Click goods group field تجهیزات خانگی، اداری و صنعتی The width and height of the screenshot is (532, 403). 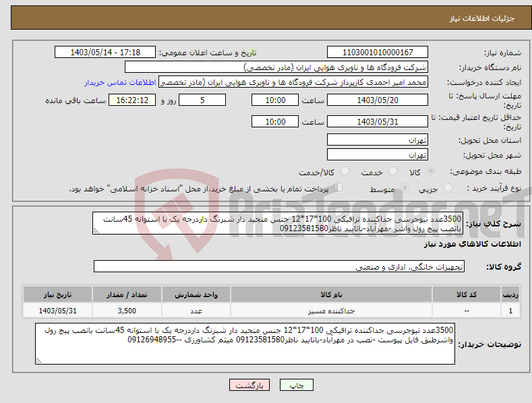click(279, 267)
